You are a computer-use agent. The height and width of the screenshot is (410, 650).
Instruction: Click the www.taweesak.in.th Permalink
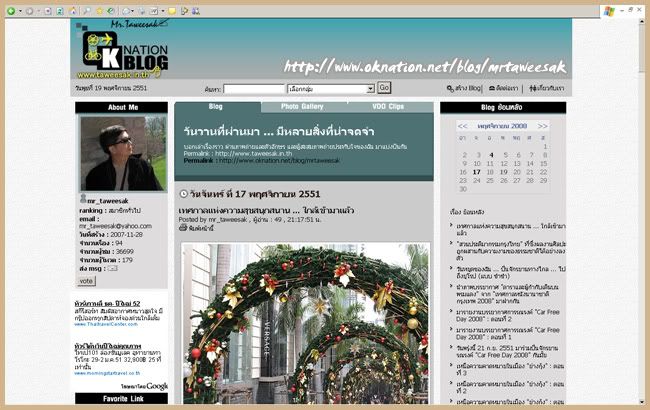click(253, 153)
